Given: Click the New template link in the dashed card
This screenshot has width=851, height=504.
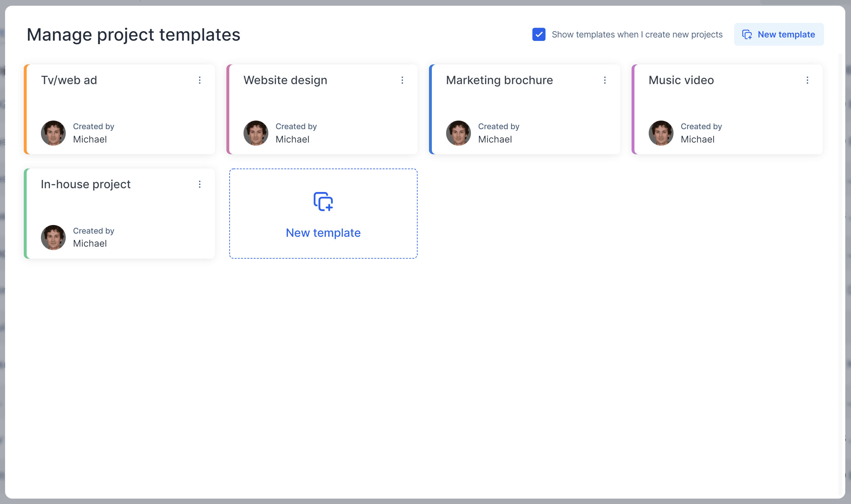Looking at the screenshot, I should tap(323, 233).
